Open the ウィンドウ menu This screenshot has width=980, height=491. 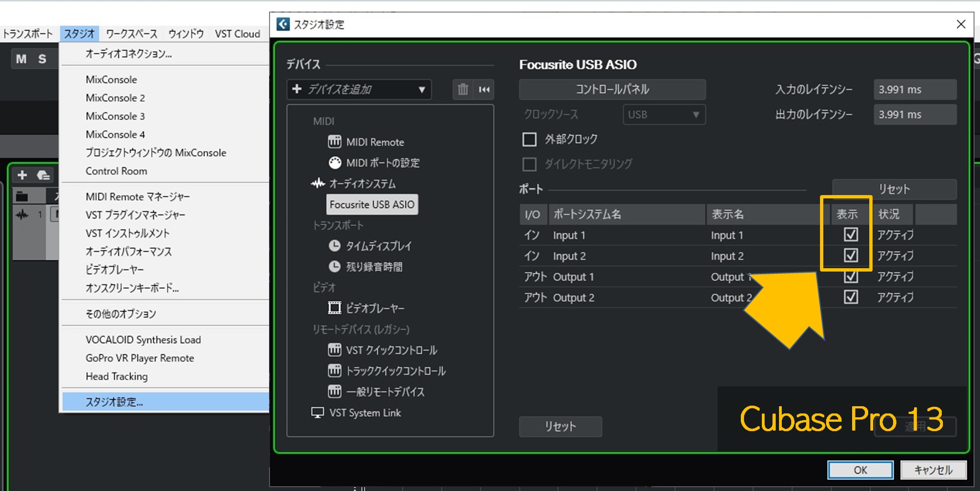tap(186, 34)
